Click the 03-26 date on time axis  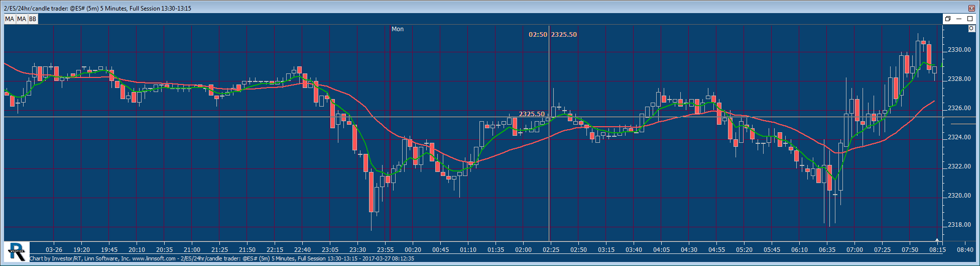(54, 249)
